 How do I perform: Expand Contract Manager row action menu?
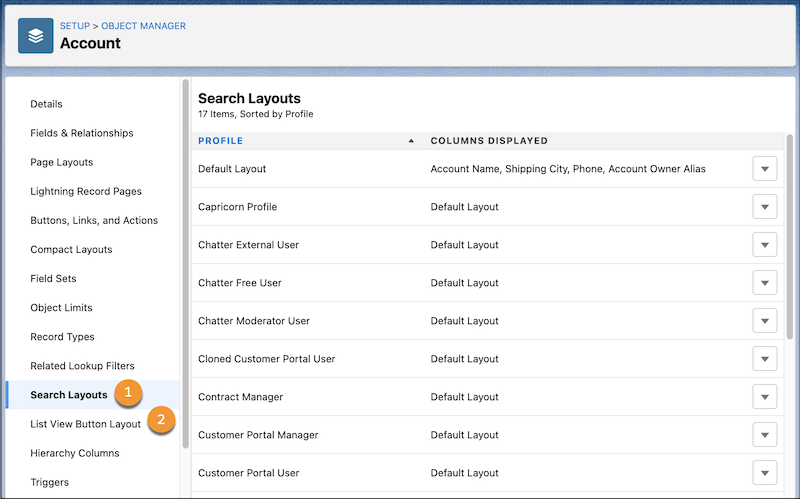764,397
